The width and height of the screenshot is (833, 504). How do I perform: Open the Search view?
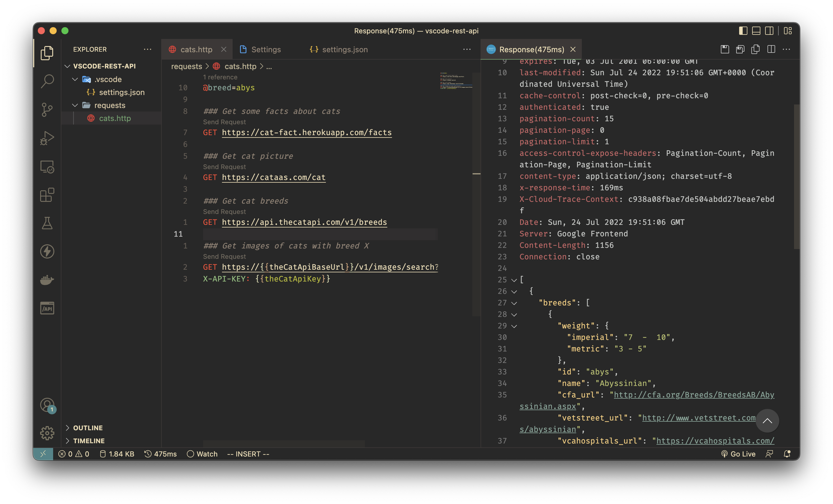click(x=47, y=81)
